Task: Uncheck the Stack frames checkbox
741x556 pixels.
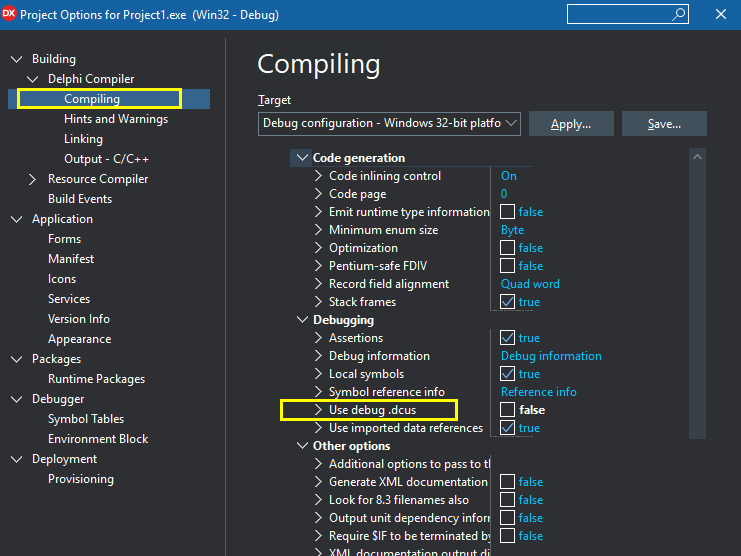Action: [x=508, y=302]
